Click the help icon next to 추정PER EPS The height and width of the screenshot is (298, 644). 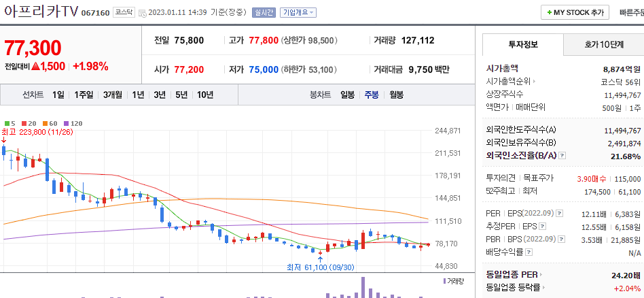[543, 227]
